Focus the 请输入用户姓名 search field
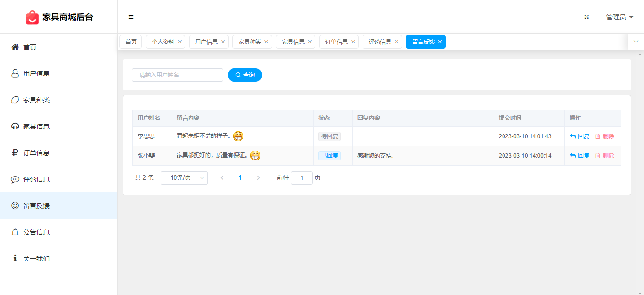644x295 pixels. 177,75
